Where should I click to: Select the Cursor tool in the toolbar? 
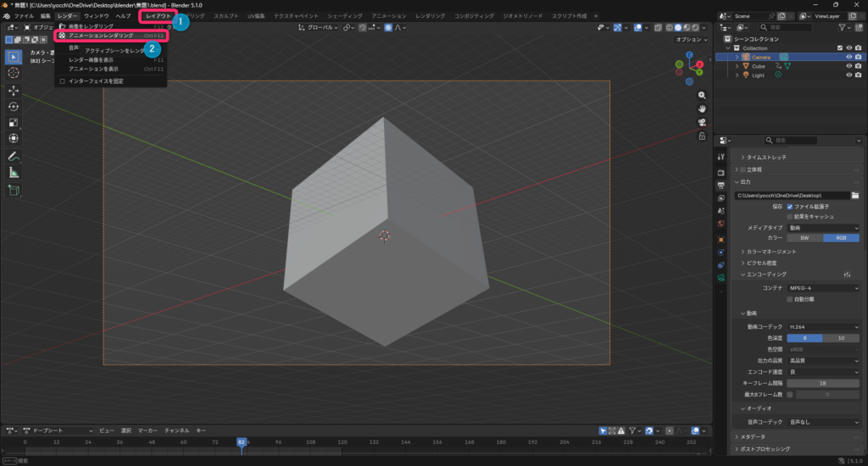point(14,73)
